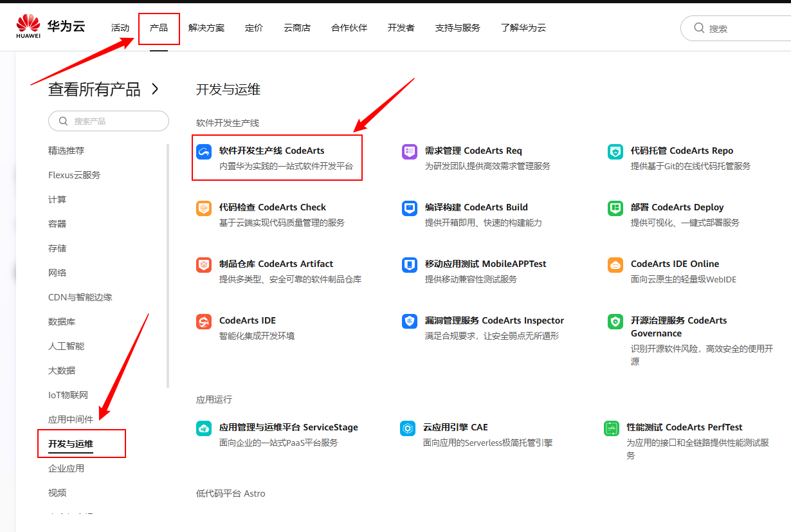Screen dimensions: 791x532
Task: Click the CodeArts software pipeline icon
Action: pos(204,152)
